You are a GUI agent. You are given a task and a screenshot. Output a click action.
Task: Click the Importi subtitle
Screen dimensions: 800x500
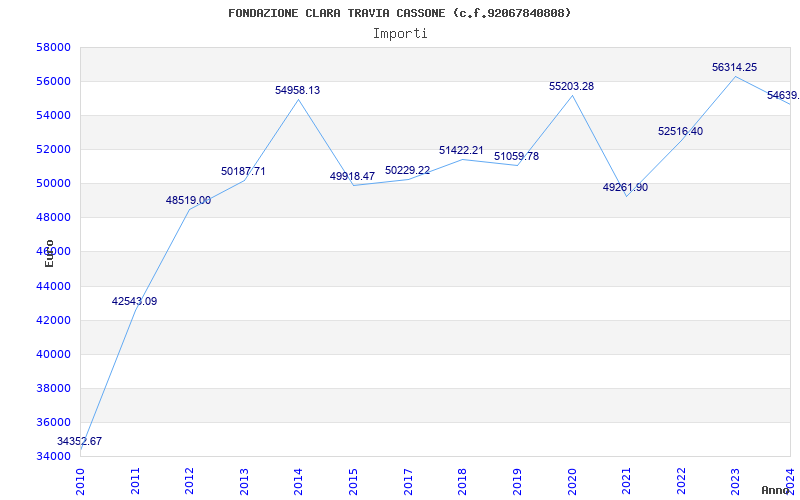point(400,34)
